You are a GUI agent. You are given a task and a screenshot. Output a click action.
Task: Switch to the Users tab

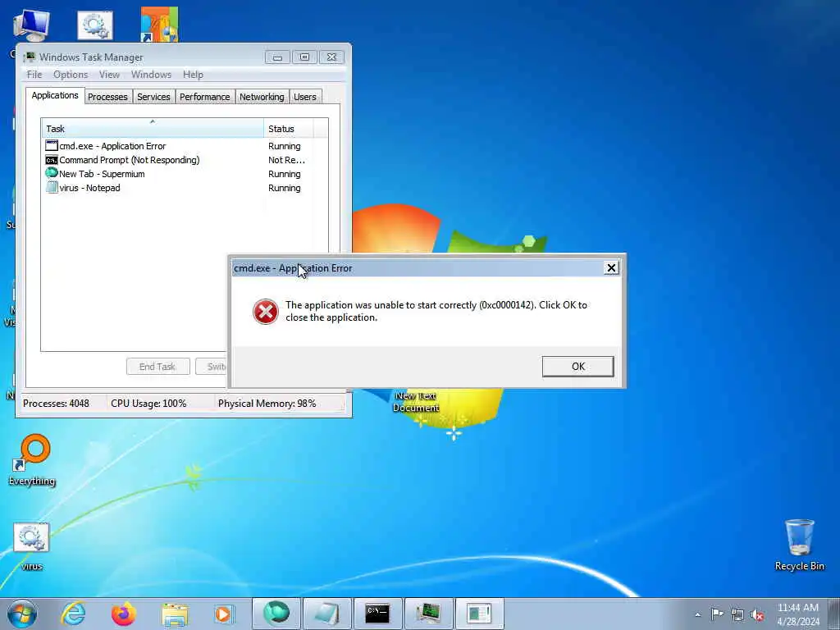[x=305, y=97]
